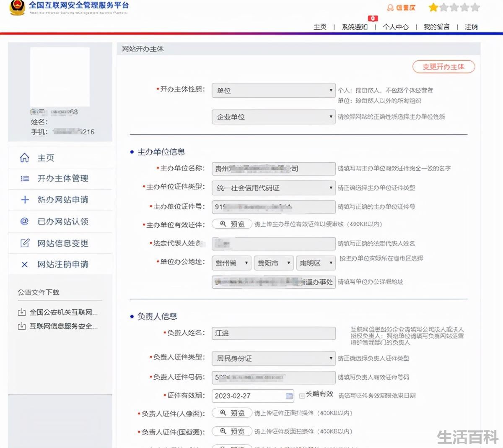Open 系统通知 in top navigation
The width and height of the screenshot is (503, 448).
click(355, 27)
